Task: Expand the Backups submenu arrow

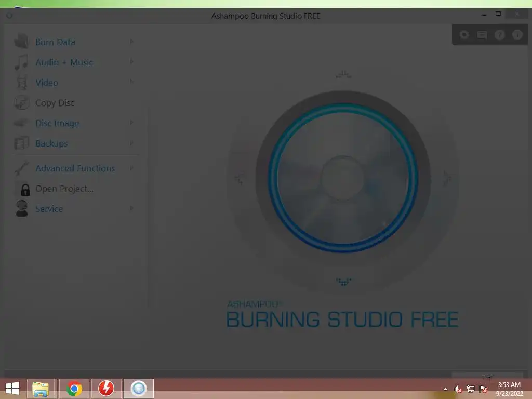Action: point(131,143)
